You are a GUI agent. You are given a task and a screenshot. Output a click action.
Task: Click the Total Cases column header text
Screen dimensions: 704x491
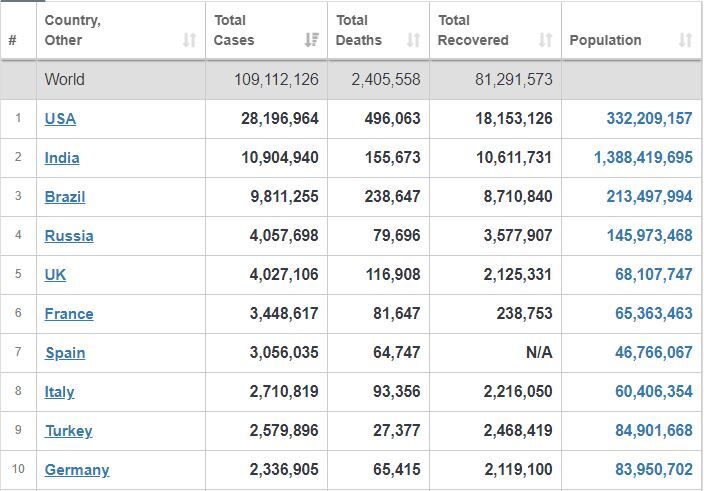(x=234, y=30)
